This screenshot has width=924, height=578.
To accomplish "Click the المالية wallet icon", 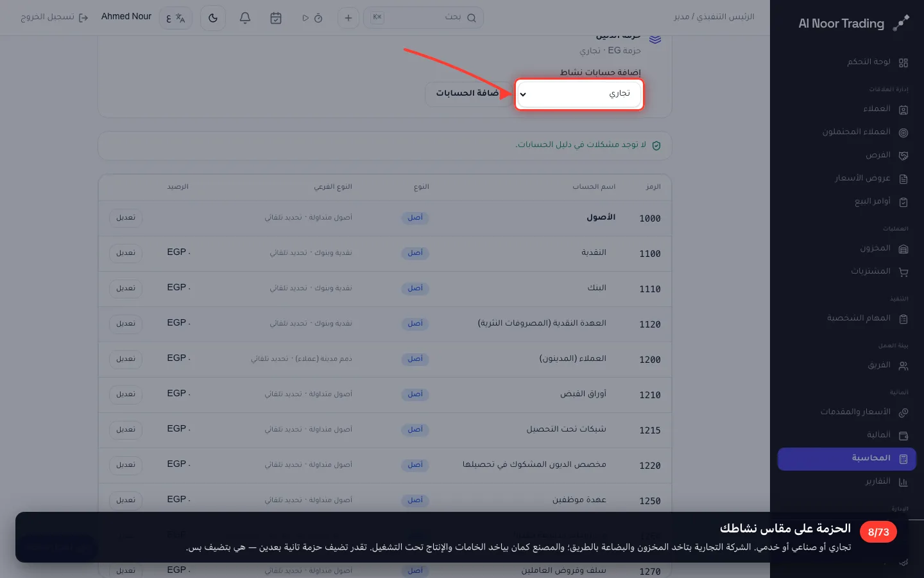I will pyautogui.click(x=903, y=435).
